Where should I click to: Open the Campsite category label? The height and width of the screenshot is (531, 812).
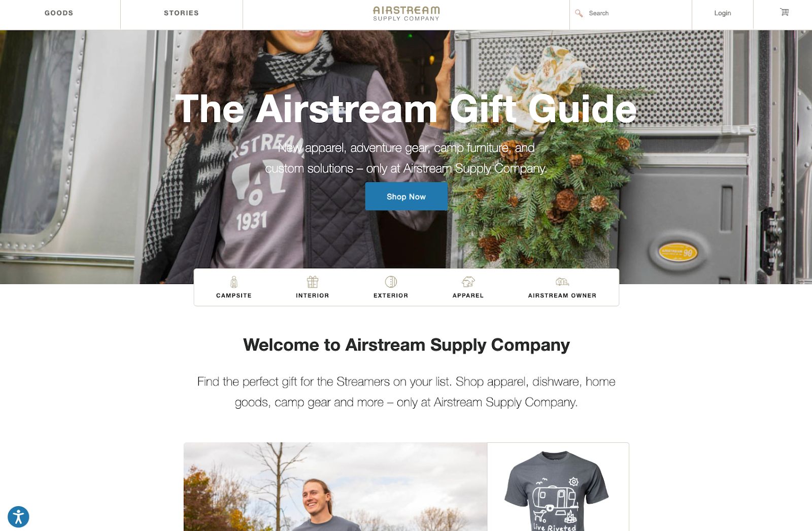click(x=234, y=296)
